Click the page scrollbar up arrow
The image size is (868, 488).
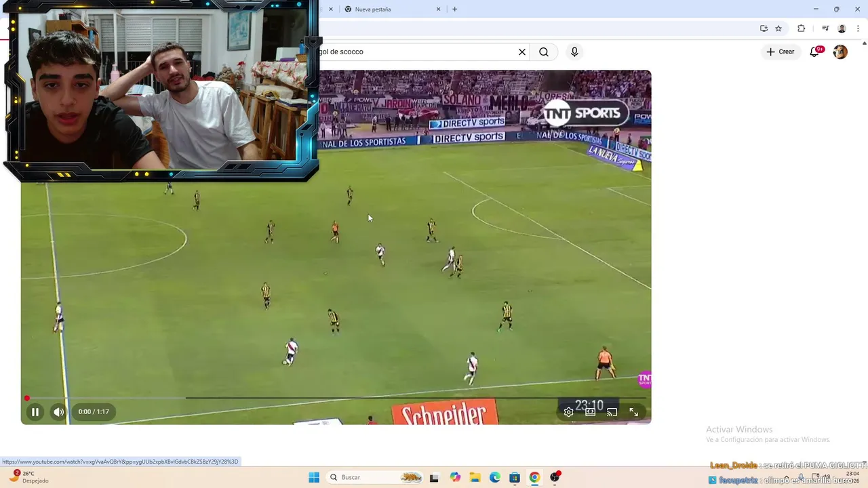[864, 43]
